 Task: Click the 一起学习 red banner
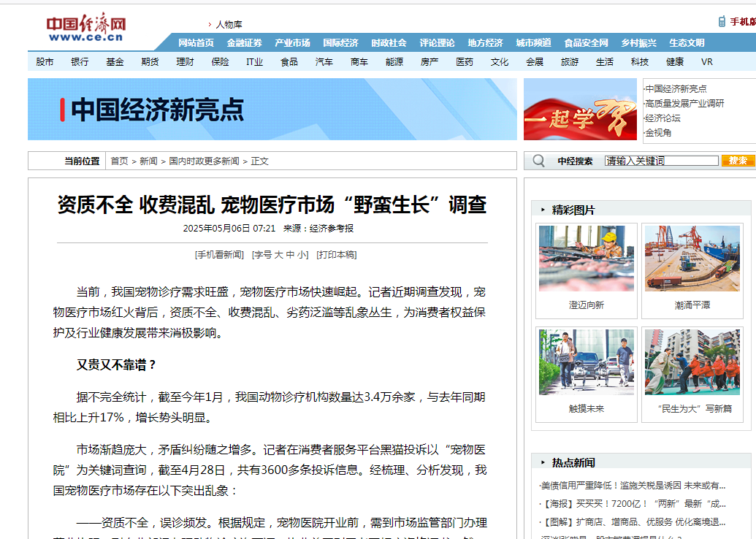(580, 110)
